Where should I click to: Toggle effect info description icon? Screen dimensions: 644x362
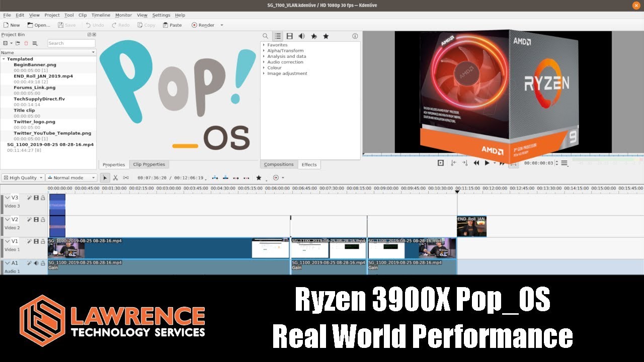(355, 36)
